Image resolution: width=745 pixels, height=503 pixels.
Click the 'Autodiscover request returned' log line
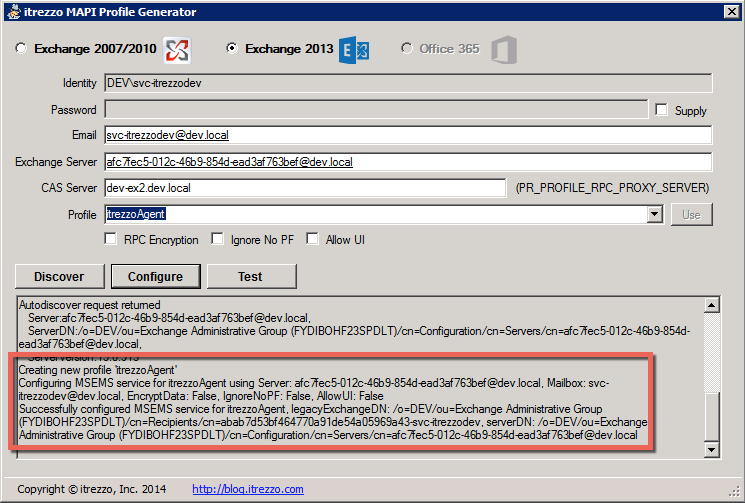point(89,305)
